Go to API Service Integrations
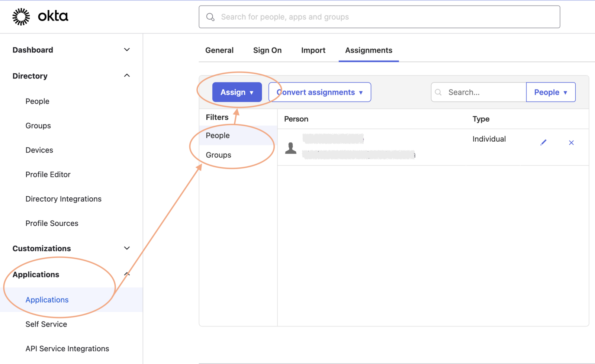 [67, 349]
